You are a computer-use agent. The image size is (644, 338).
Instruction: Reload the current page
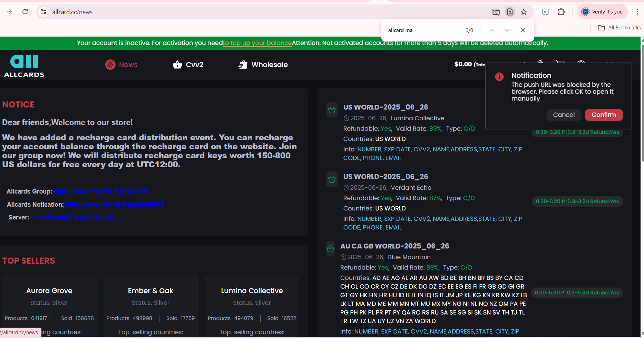[x=25, y=12]
